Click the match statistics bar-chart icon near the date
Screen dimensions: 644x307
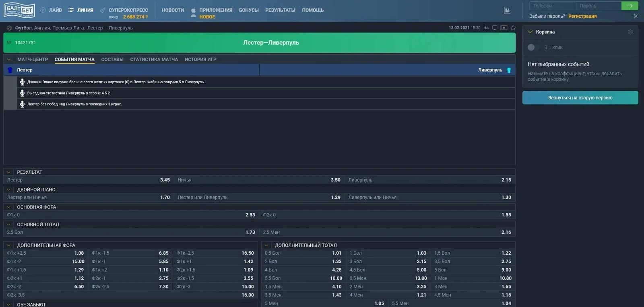click(x=486, y=28)
